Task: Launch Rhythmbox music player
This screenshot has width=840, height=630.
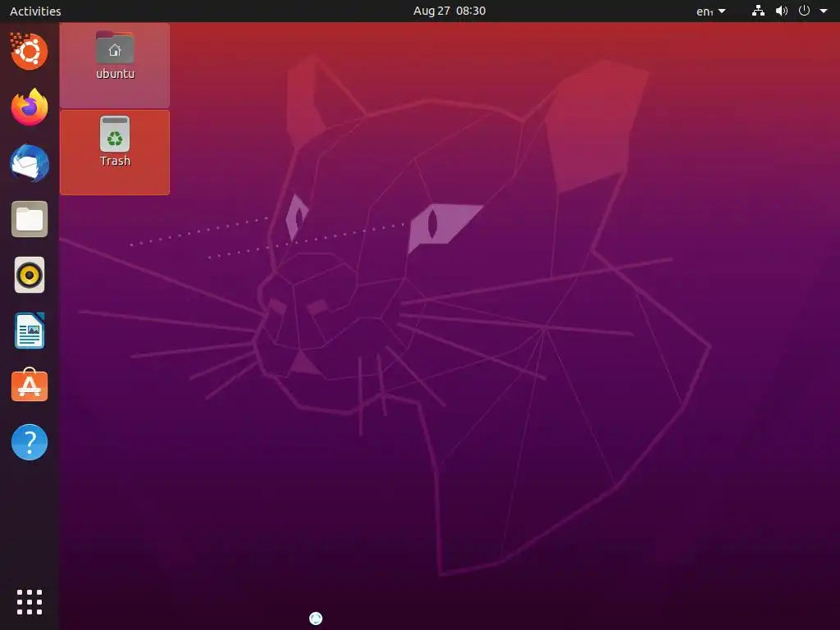Action: pyautogui.click(x=30, y=276)
